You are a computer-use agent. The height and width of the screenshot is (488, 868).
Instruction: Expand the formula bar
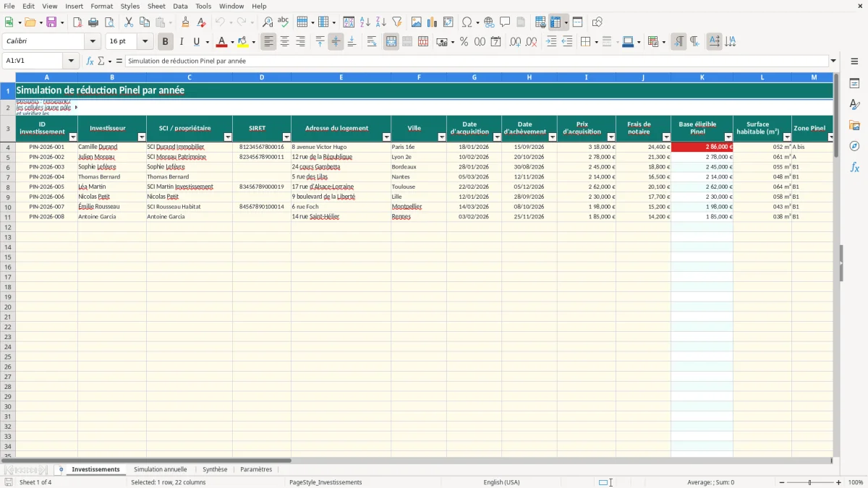point(833,61)
